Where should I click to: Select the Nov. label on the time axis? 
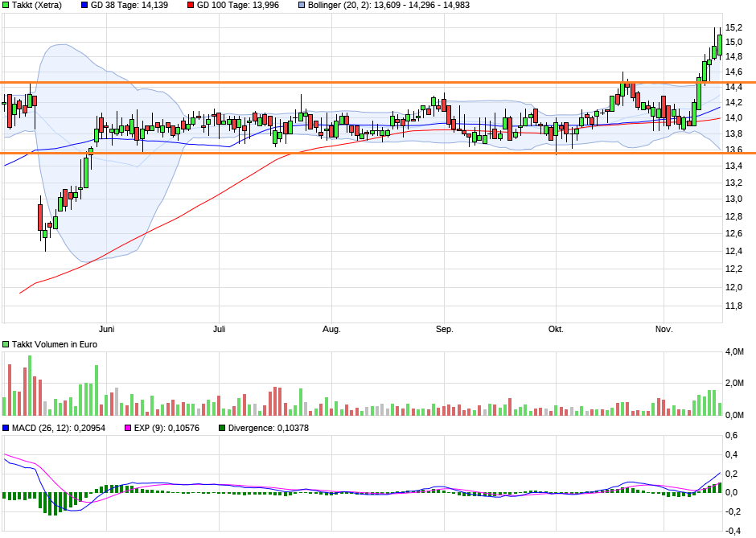coord(664,330)
